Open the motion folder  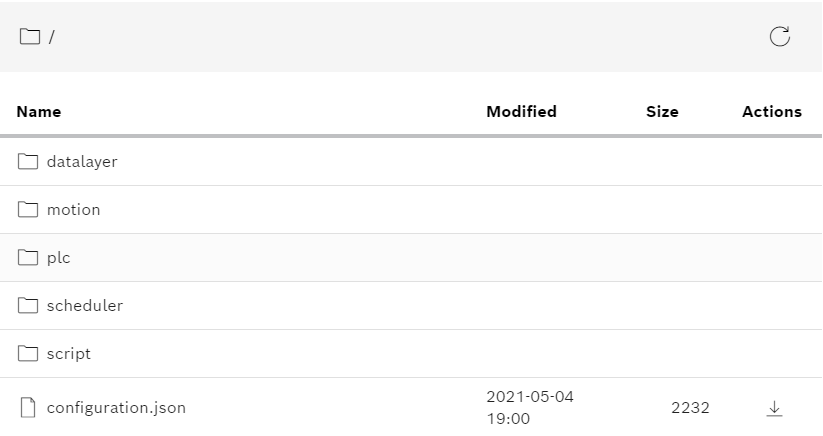click(74, 209)
